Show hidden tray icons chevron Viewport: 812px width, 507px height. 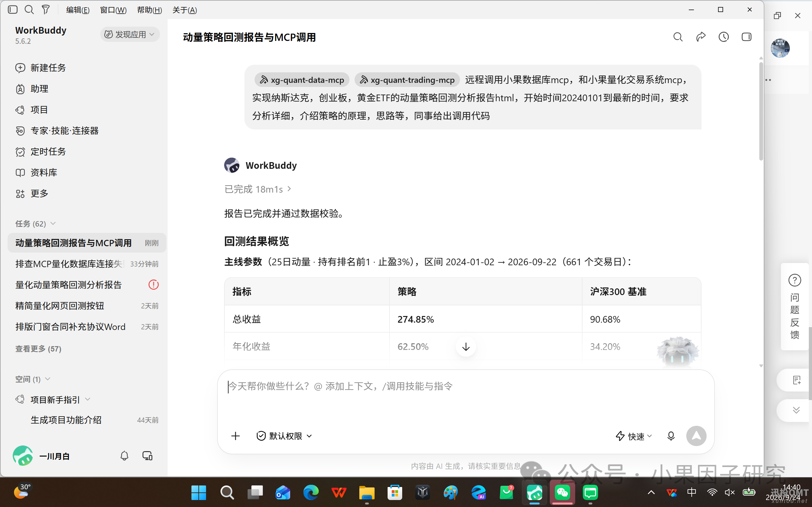coord(651,492)
